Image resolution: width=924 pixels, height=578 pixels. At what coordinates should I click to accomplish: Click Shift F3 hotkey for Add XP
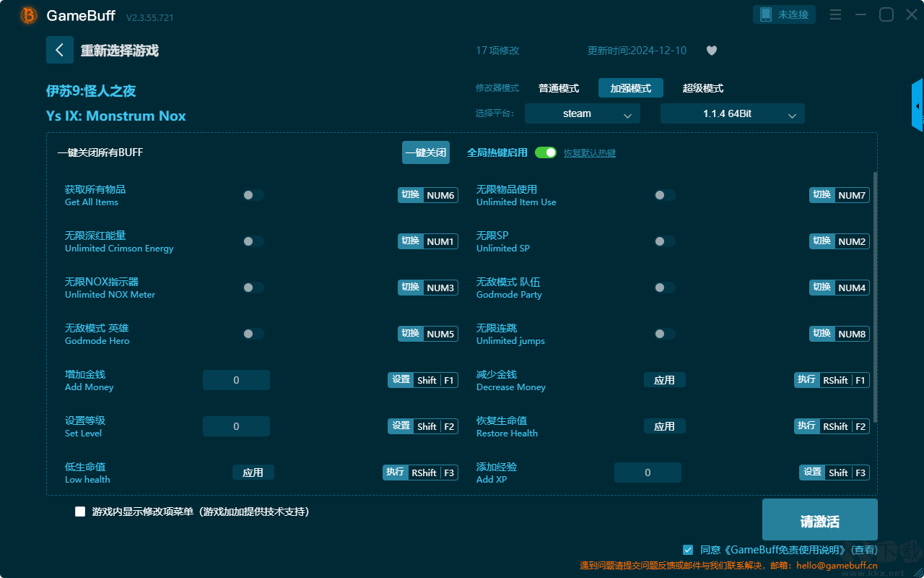(x=834, y=473)
